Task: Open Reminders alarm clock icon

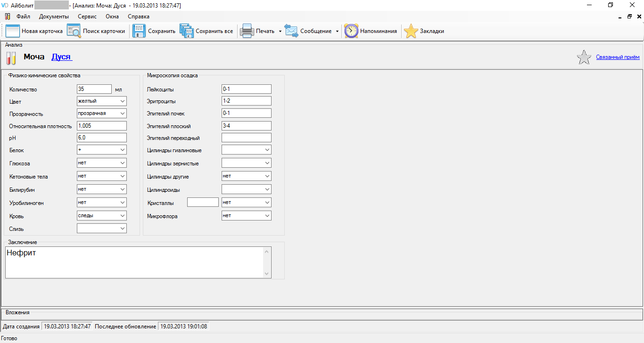Action: (x=351, y=31)
